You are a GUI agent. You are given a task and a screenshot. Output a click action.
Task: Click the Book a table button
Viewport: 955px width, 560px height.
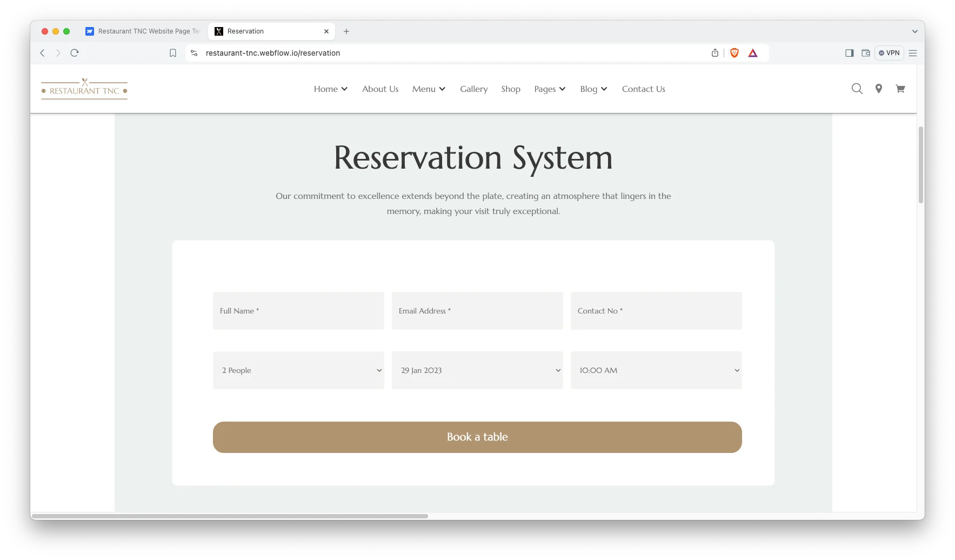click(x=477, y=437)
